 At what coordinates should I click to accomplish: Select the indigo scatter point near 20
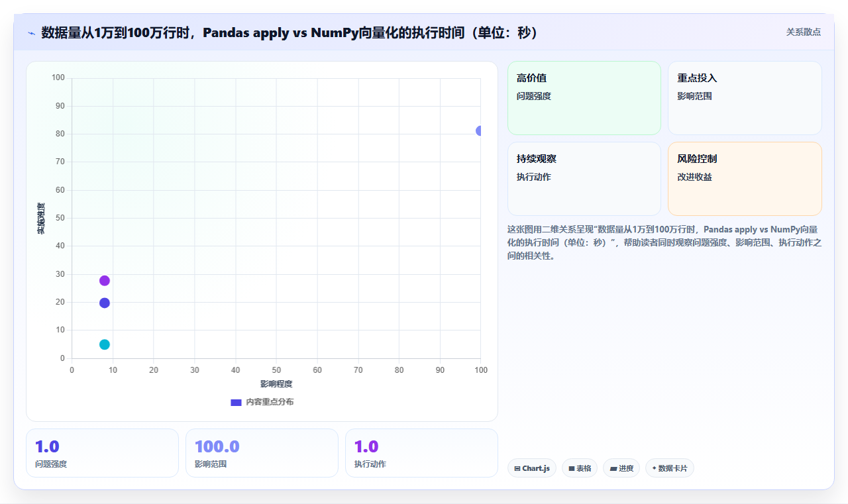104,303
